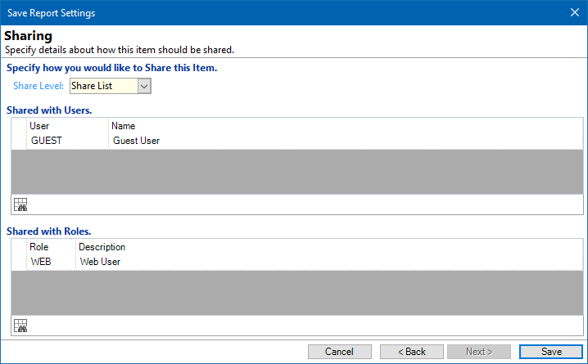Click the User column header
The width and height of the screenshot is (588, 364).
(x=67, y=126)
